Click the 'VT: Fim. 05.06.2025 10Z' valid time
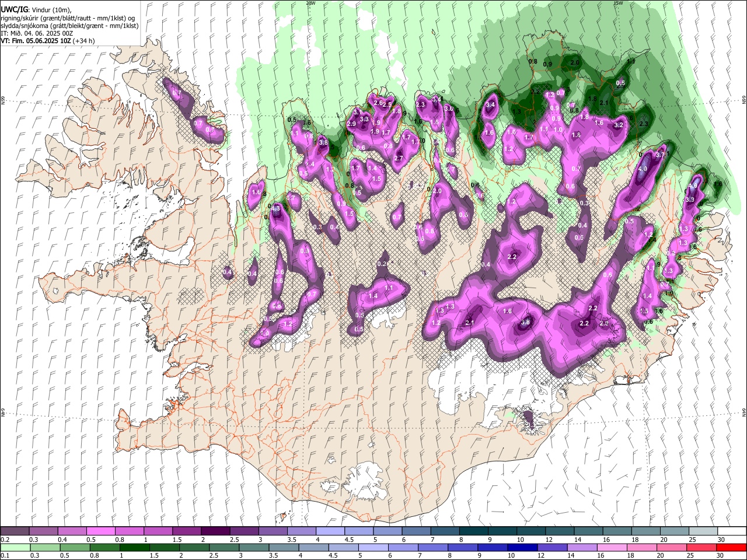Image resolution: width=747 pixels, height=560 pixels. point(36,41)
